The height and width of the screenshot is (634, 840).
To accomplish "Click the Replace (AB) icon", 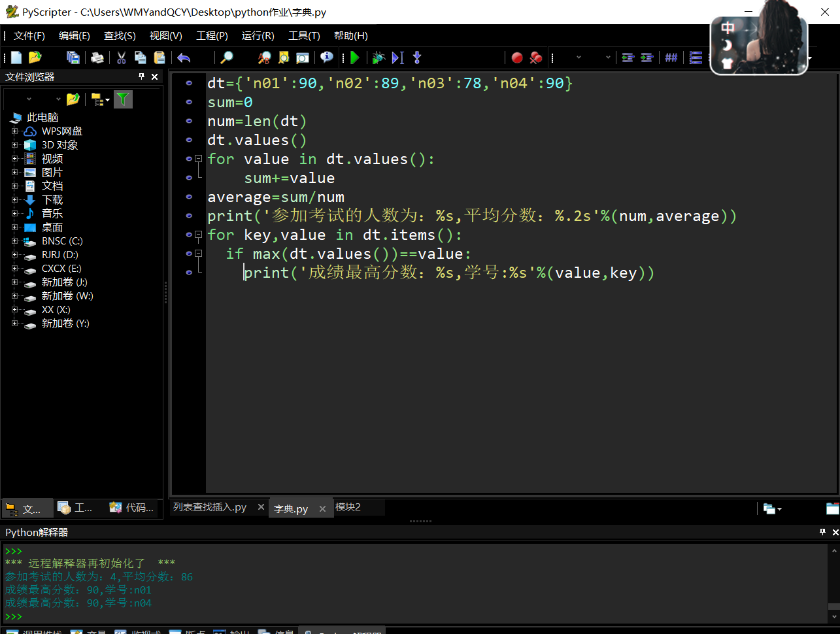I will 264,58.
